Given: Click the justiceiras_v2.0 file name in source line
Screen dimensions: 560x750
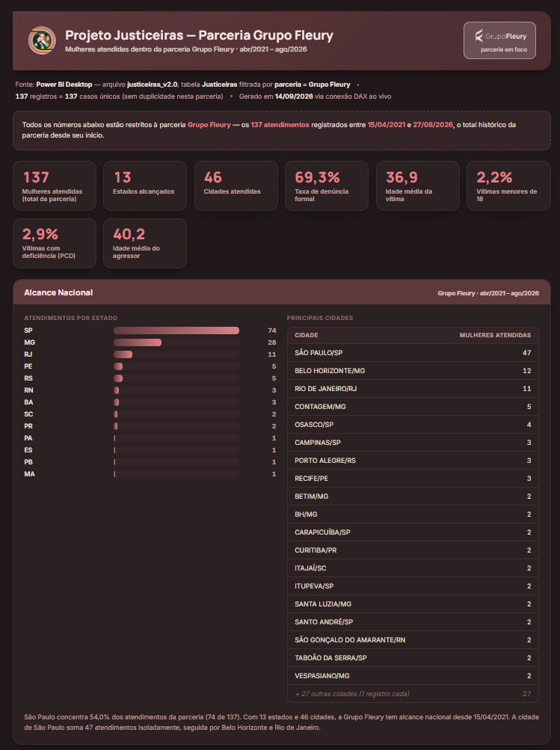Looking at the screenshot, I should point(152,84).
